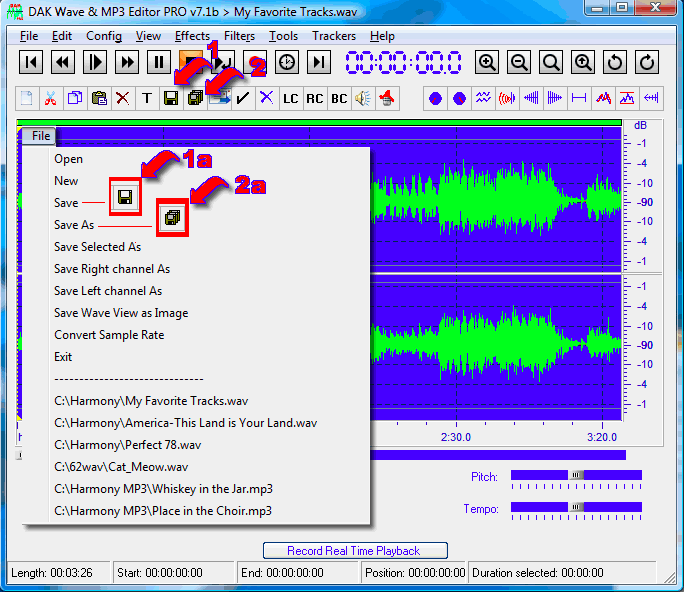Click the rewind double-arrow button
This screenshot has height=592, width=684.
(63, 62)
